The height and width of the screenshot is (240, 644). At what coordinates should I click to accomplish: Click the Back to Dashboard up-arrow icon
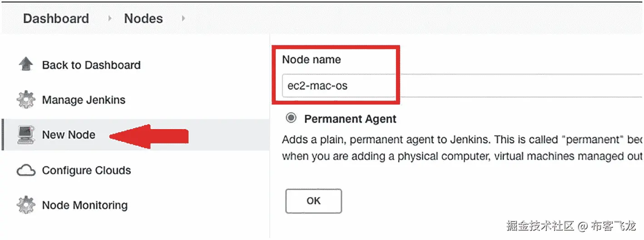pos(25,65)
